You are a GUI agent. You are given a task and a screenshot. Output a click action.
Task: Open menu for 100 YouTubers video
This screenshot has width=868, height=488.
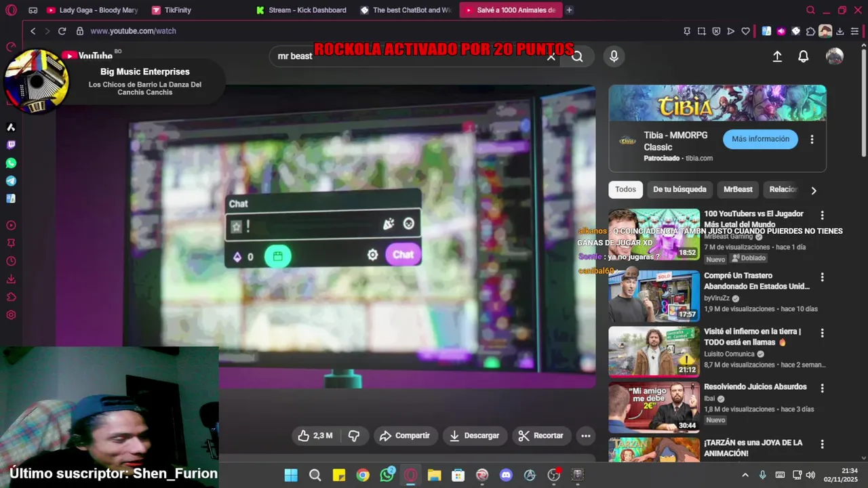coord(822,215)
